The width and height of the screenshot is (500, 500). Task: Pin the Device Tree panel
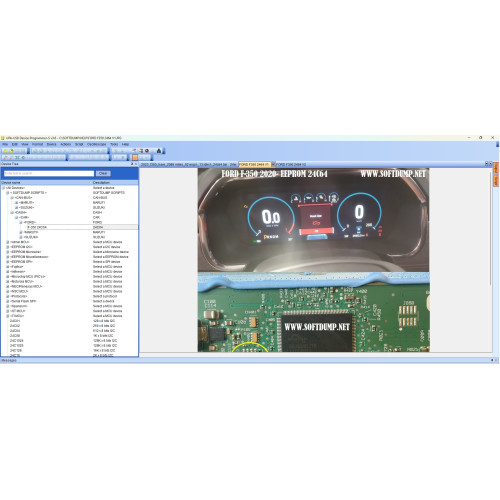click(x=132, y=164)
